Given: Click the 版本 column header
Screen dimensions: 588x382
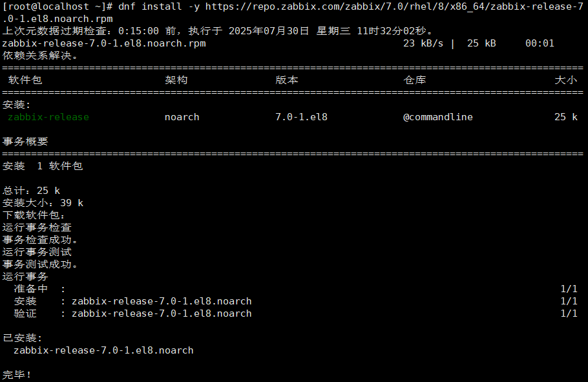Looking at the screenshot, I should 287,80.
